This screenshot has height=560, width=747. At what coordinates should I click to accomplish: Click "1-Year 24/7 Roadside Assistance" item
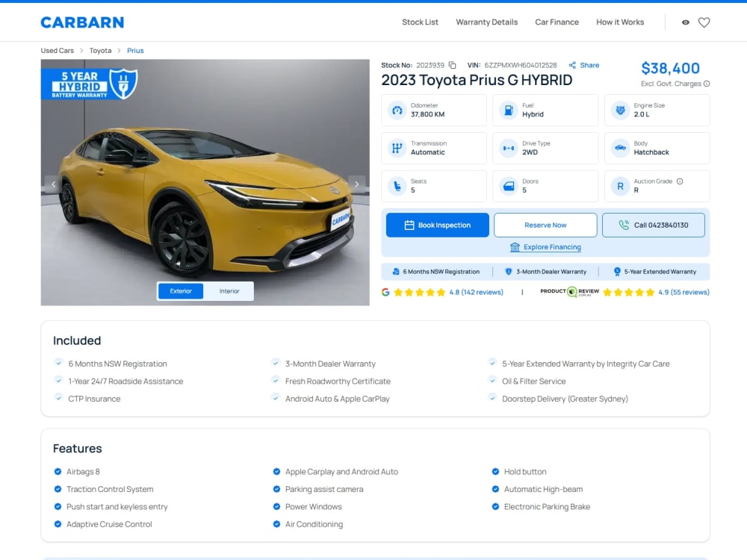[125, 382]
